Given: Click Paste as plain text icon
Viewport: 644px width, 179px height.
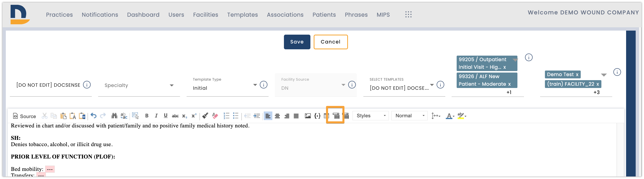Looking at the screenshot, I should 73,116.
